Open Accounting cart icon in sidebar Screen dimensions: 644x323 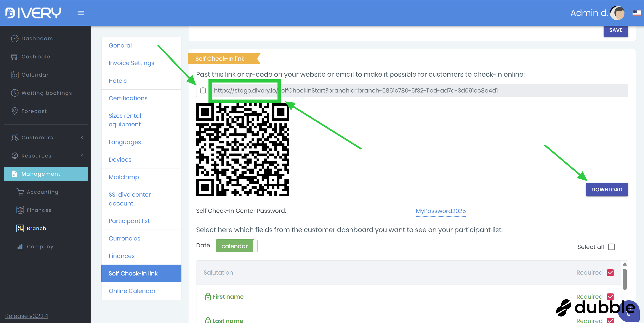[20, 192]
